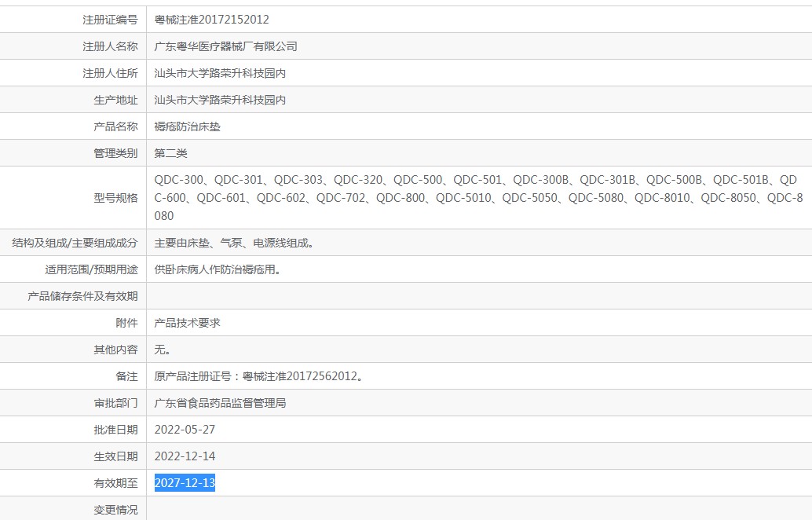The height and width of the screenshot is (520, 812).
Task: Click approval date 2022-05-27
Action: pos(185,430)
